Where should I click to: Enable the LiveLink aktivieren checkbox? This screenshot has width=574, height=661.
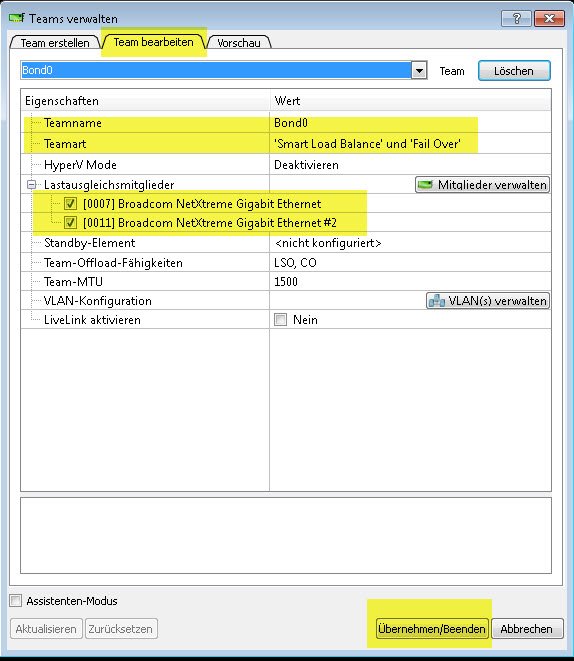[280, 320]
